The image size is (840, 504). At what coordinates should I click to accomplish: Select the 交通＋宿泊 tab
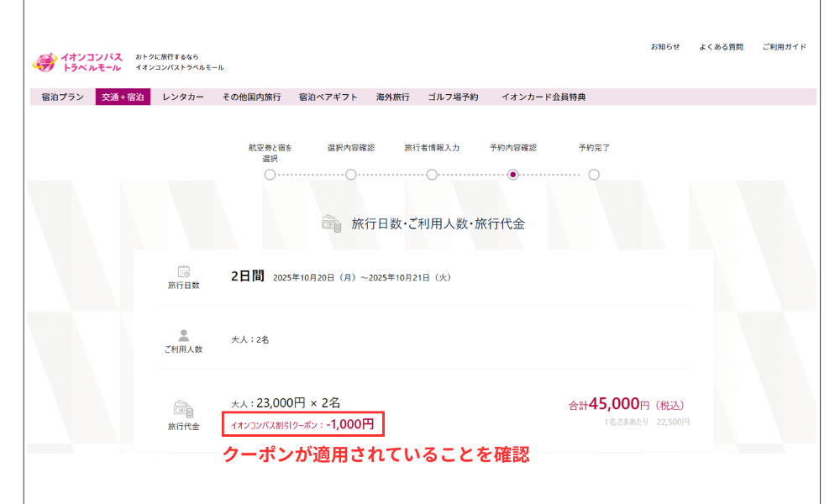tap(123, 97)
